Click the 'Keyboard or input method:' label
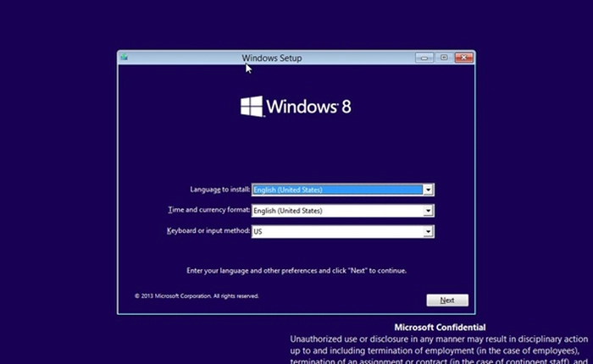Image resolution: width=593 pixels, height=364 pixels. tap(208, 230)
